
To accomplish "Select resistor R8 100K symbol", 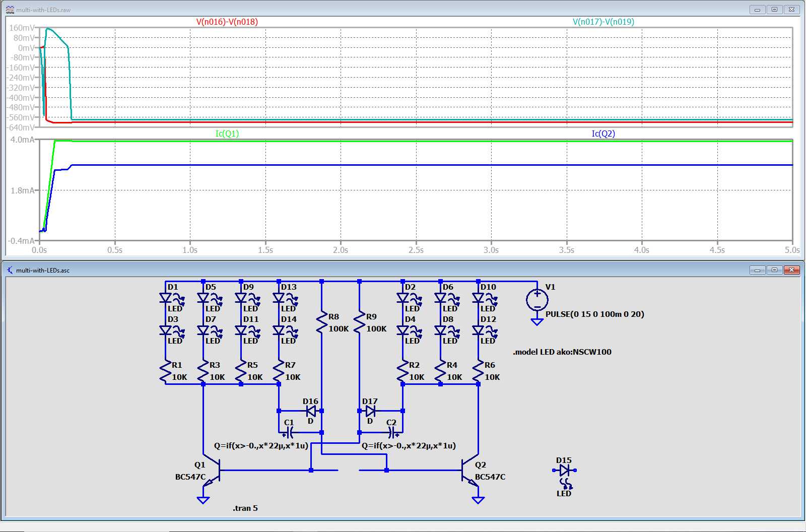I will pyautogui.click(x=322, y=322).
